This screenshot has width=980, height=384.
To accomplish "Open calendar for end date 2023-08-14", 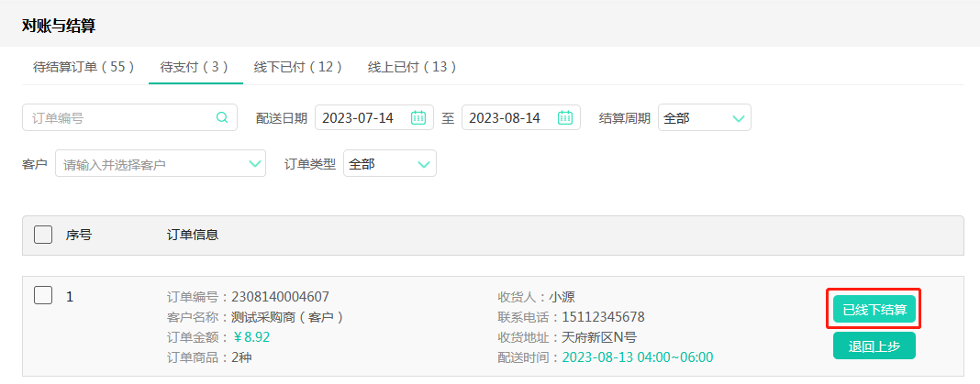I will pyautogui.click(x=565, y=117).
